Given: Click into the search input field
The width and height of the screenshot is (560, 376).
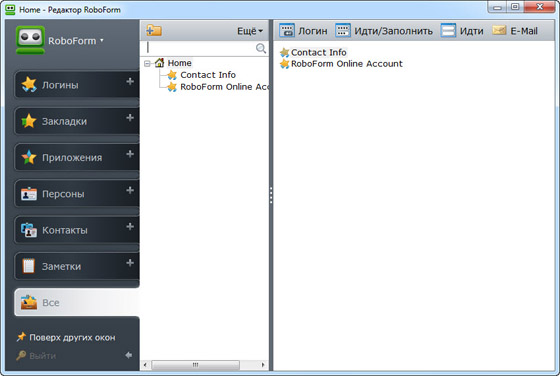Looking at the screenshot, I should pos(200,48).
